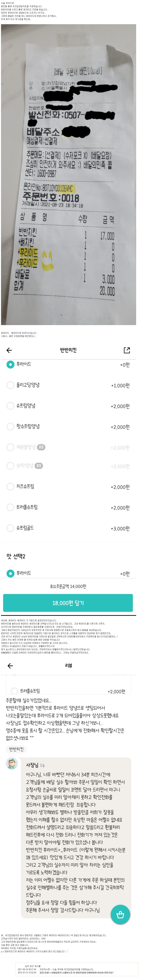Select the 트러플슈프림 +2,000원 option in menu list

pos(68,507)
